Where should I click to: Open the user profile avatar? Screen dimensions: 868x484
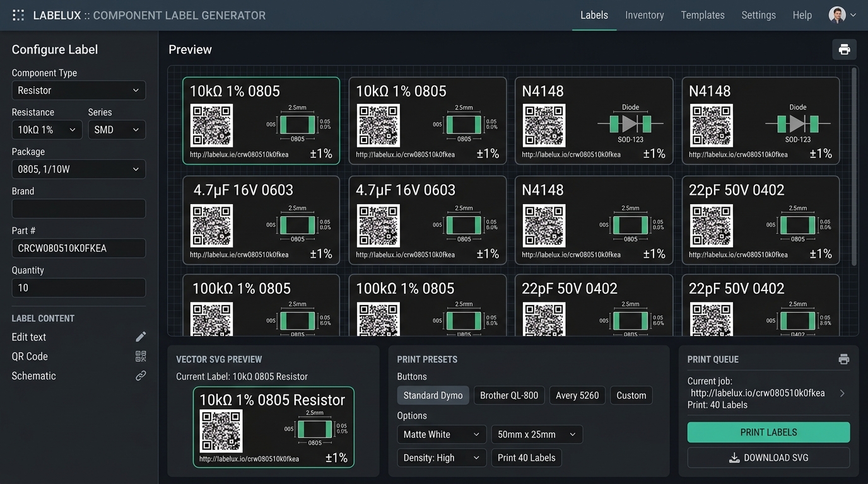[836, 15]
